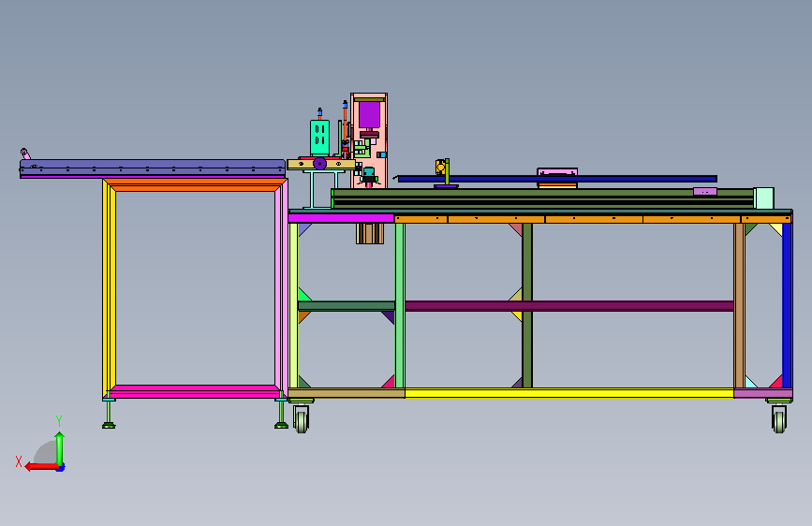812x526 pixels.
Task: Select the round purple wheel on the tan plate
Action: click(320, 164)
